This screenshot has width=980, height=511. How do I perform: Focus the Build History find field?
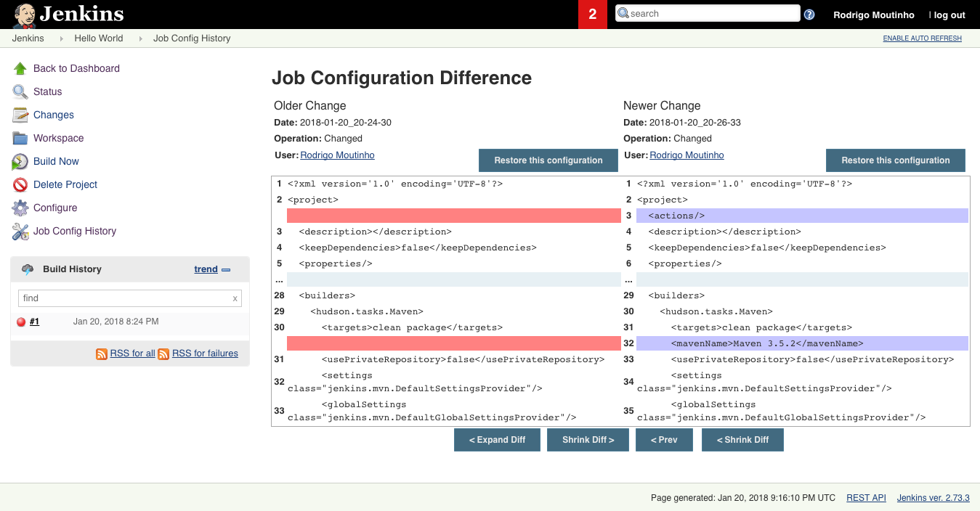[x=125, y=298]
